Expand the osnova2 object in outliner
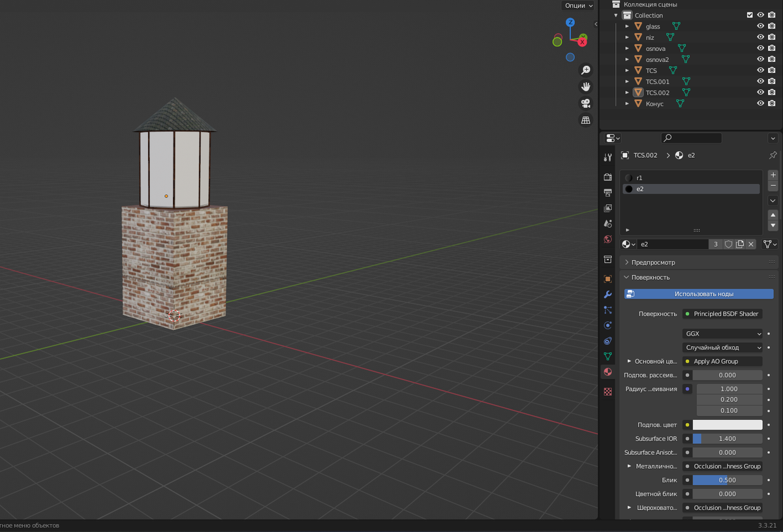 pos(627,59)
